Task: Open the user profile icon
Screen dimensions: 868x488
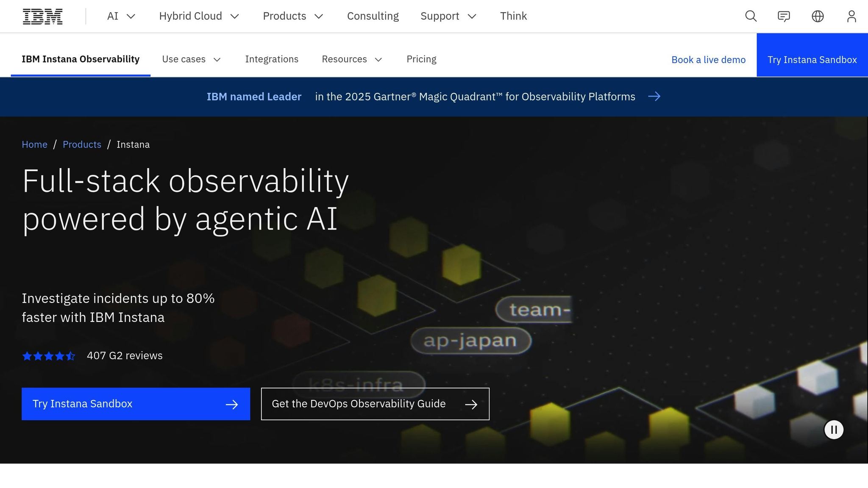Action: pyautogui.click(x=851, y=17)
